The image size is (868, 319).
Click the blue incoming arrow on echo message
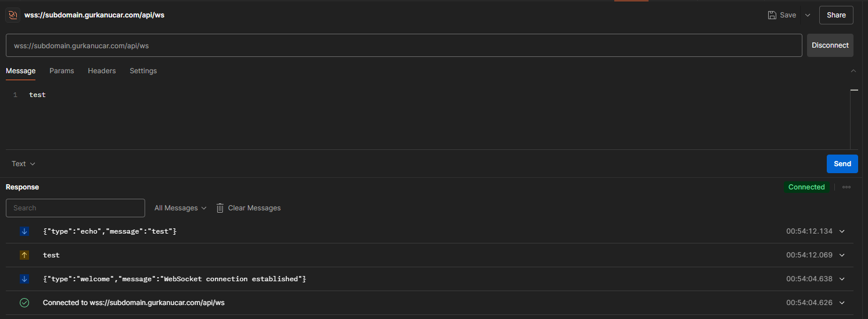coord(24,231)
